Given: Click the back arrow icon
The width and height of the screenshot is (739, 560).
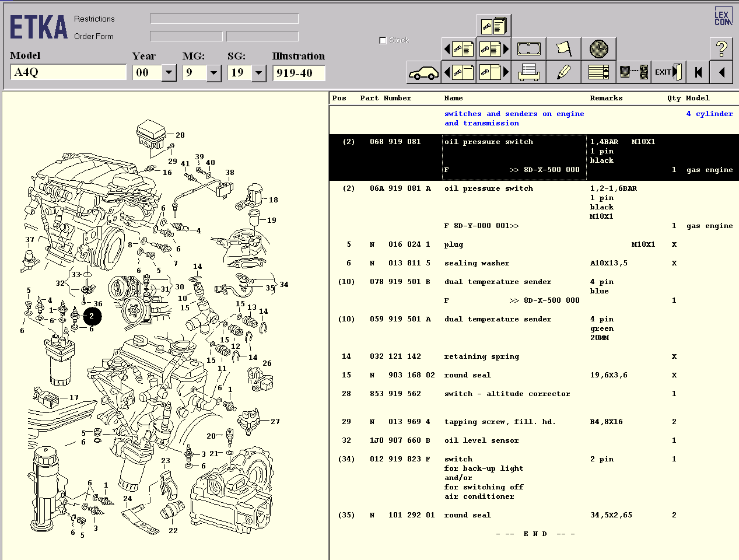Looking at the screenshot, I should click(722, 72).
